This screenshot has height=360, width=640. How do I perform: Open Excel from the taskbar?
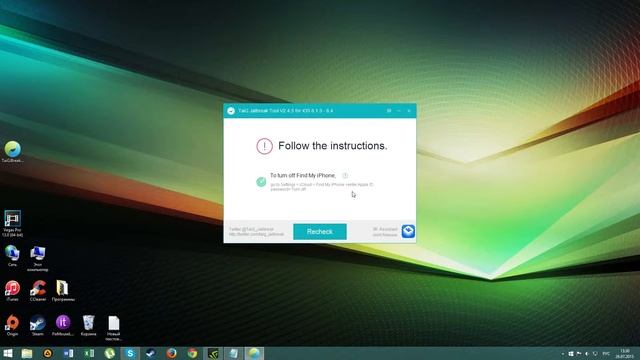coord(89,353)
